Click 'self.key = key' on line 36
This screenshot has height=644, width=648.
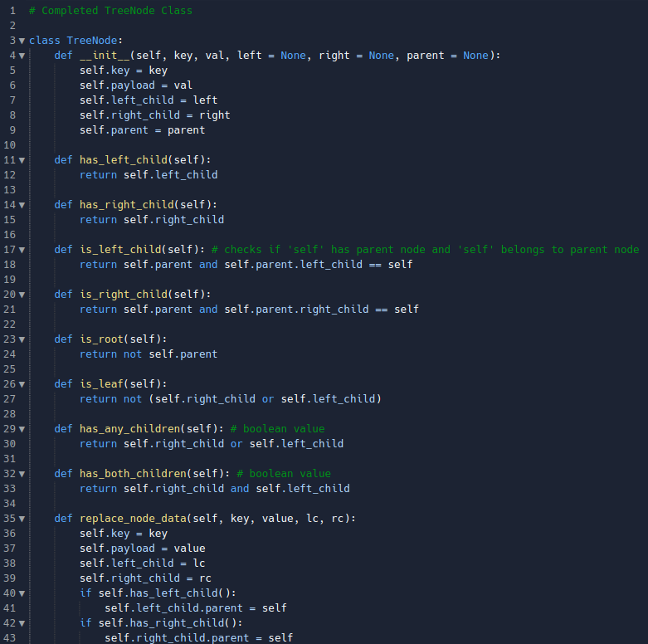(x=124, y=534)
